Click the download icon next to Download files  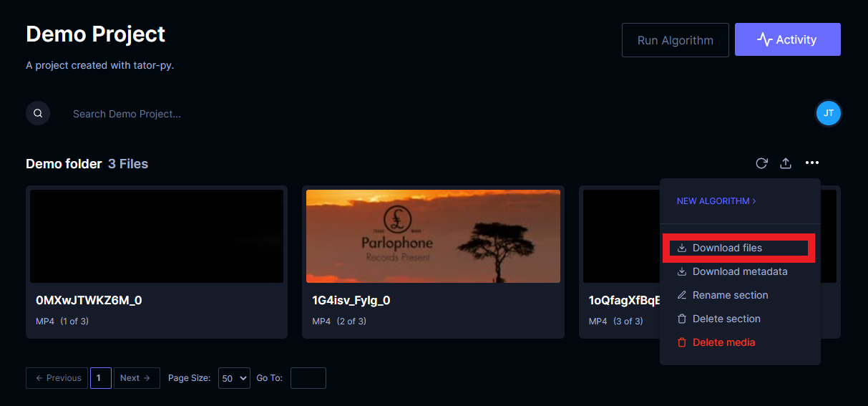point(682,248)
